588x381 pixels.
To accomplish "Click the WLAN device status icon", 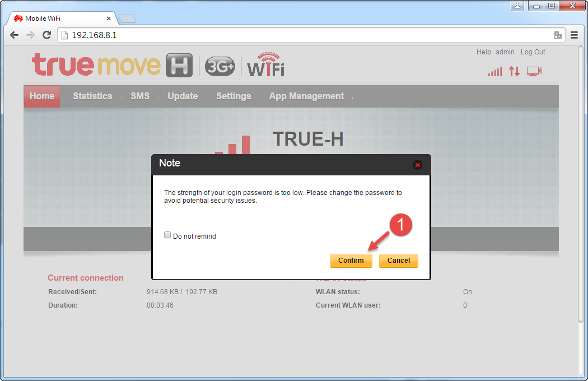I will (x=534, y=71).
